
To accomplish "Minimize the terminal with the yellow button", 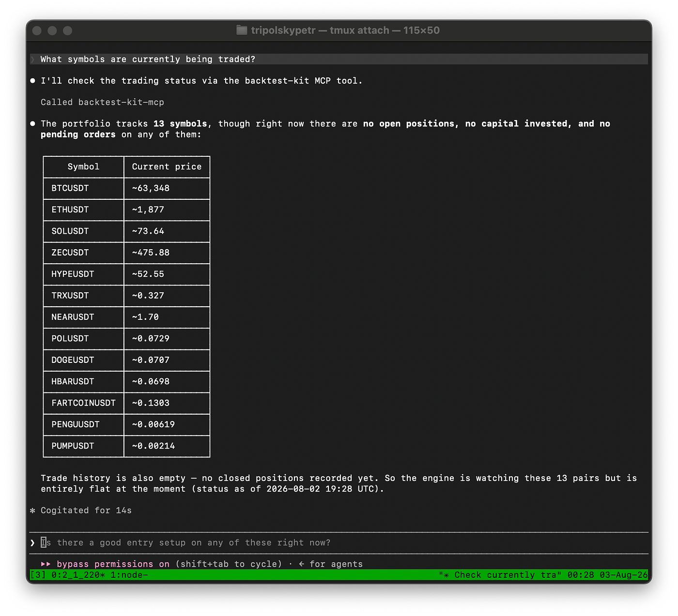I will click(52, 30).
